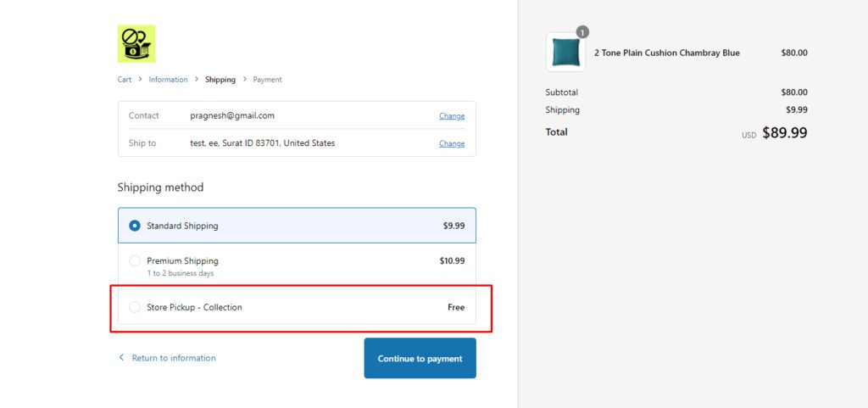
Task: Click the chevron before Payment in breadcrumb
Action: pos(245,80)
